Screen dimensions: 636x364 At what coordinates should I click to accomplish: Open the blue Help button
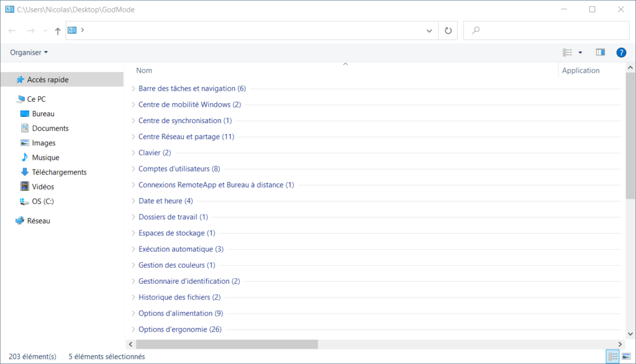click(621, 52)
